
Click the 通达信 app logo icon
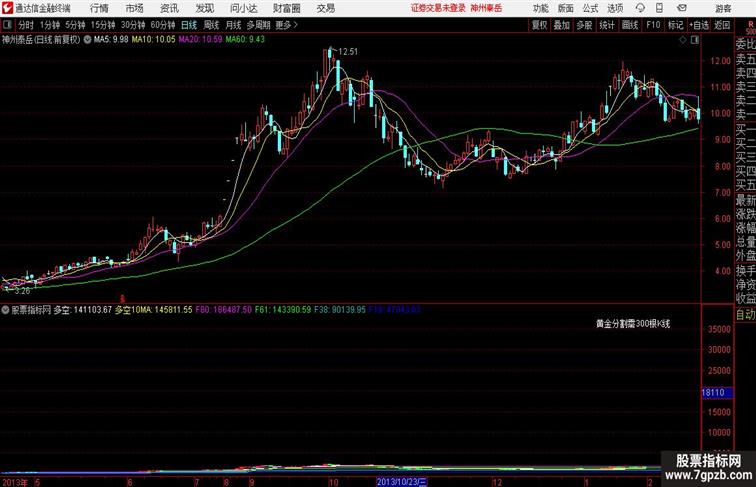(7, 8)
